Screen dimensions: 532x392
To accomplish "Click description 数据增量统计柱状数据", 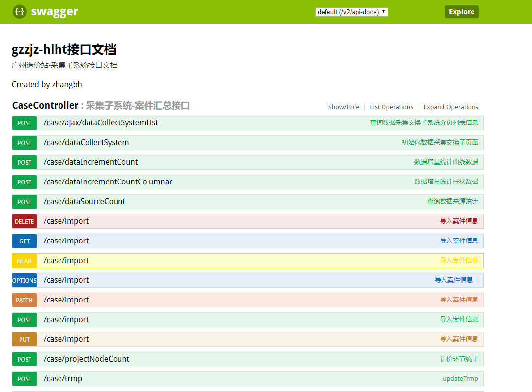I will (x=446, y=181).
